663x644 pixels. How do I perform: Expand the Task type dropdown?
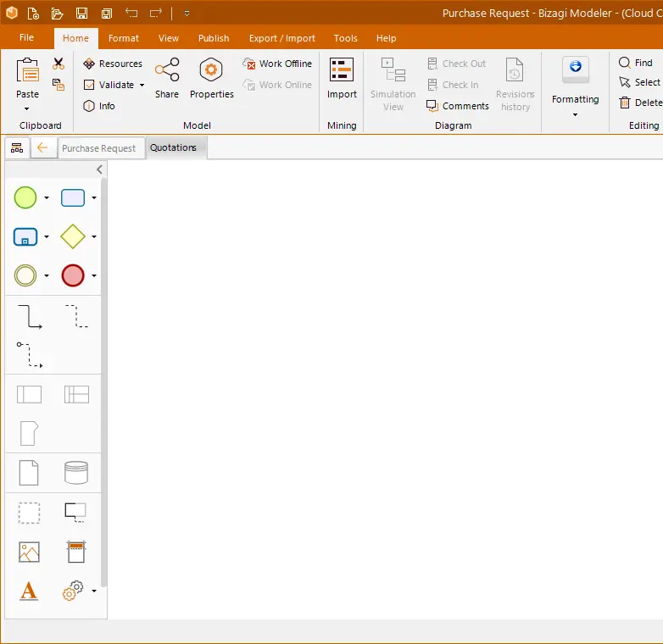(94, 197)
